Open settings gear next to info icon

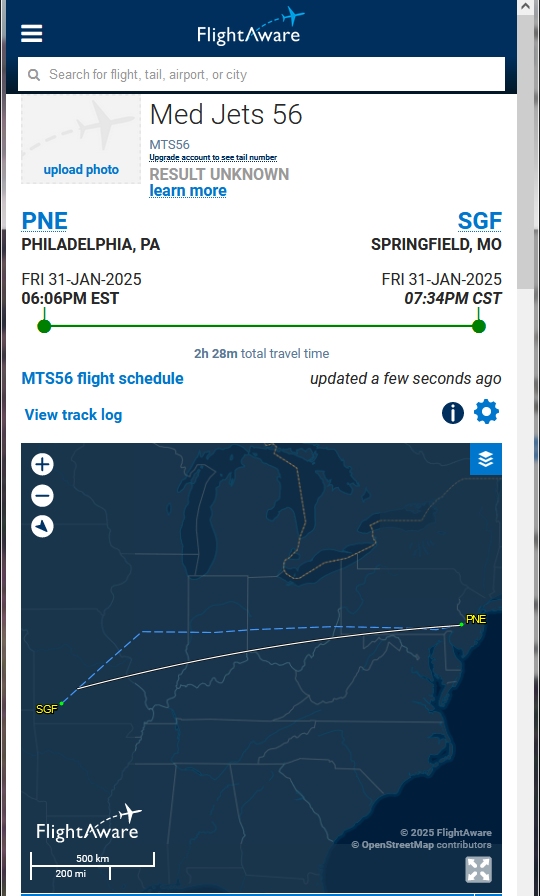[x=486, y=412]
